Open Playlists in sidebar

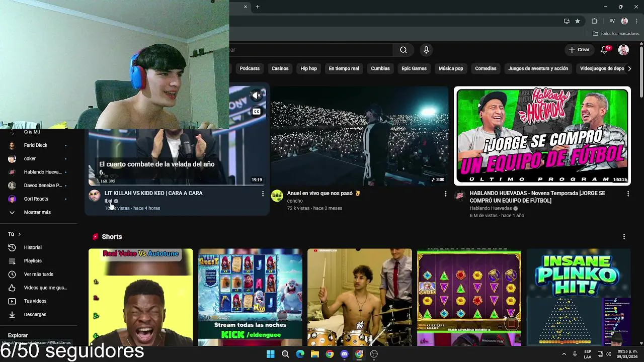tap(39, 261)
